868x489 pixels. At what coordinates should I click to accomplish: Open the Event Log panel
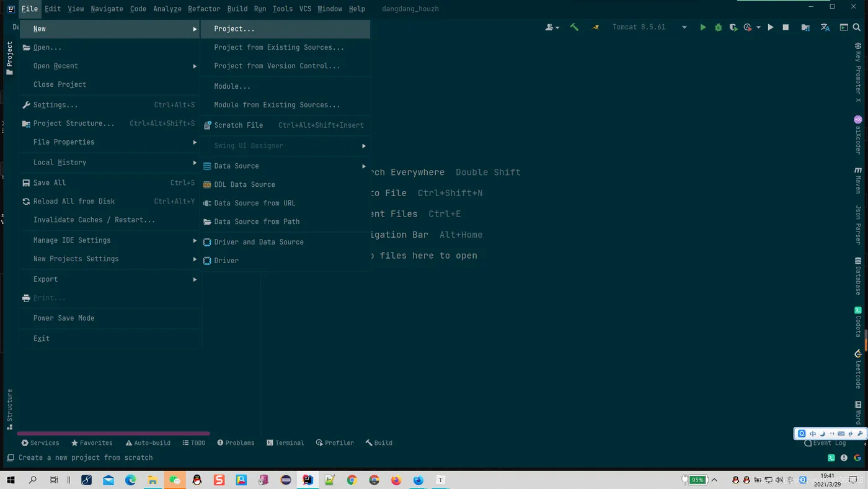point(825,443)
